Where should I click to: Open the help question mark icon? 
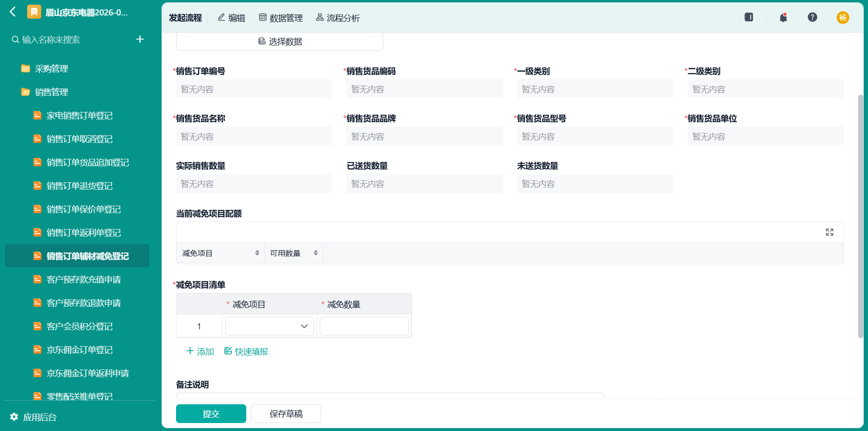click(812, 17)
